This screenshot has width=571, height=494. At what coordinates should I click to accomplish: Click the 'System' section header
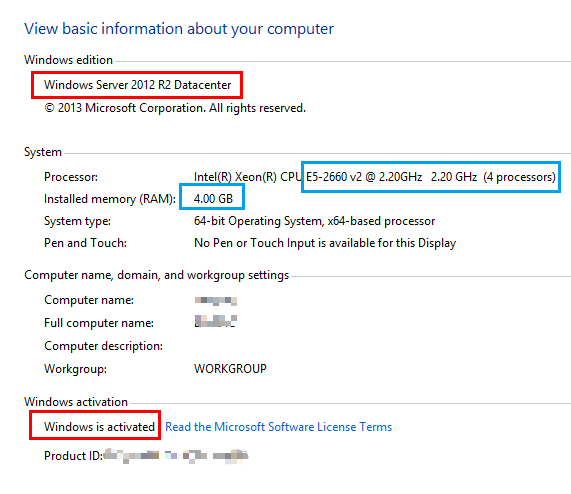click(43, 152)
